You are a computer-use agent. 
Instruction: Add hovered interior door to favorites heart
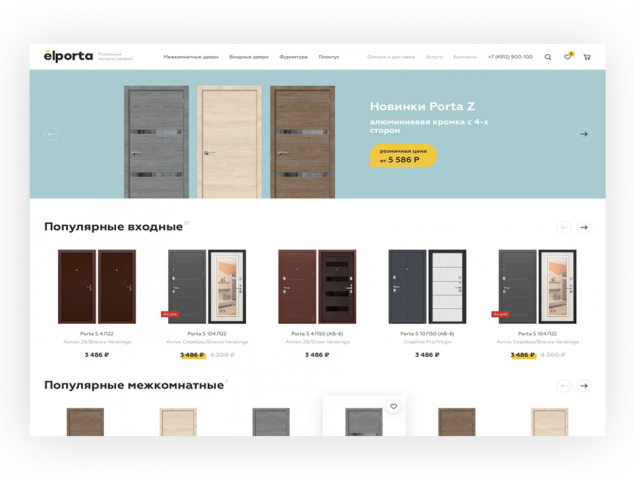click(393, 406)
